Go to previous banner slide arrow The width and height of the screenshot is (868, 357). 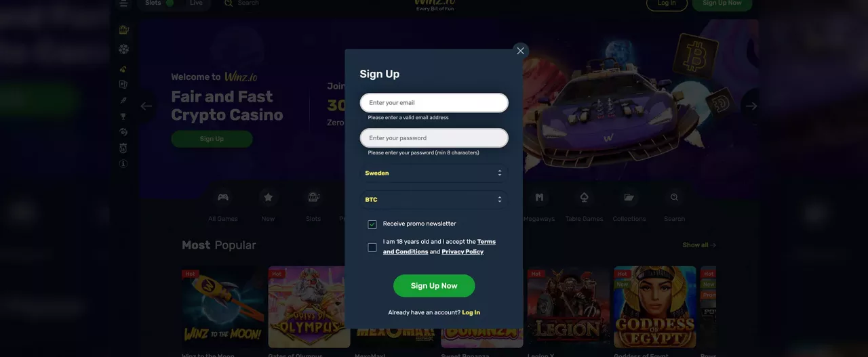[146, 106]
